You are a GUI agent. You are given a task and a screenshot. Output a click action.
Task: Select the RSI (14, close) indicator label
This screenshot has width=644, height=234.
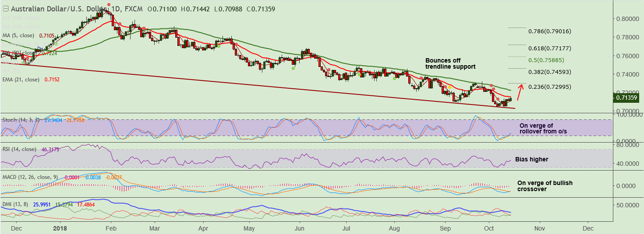[19, 149]
